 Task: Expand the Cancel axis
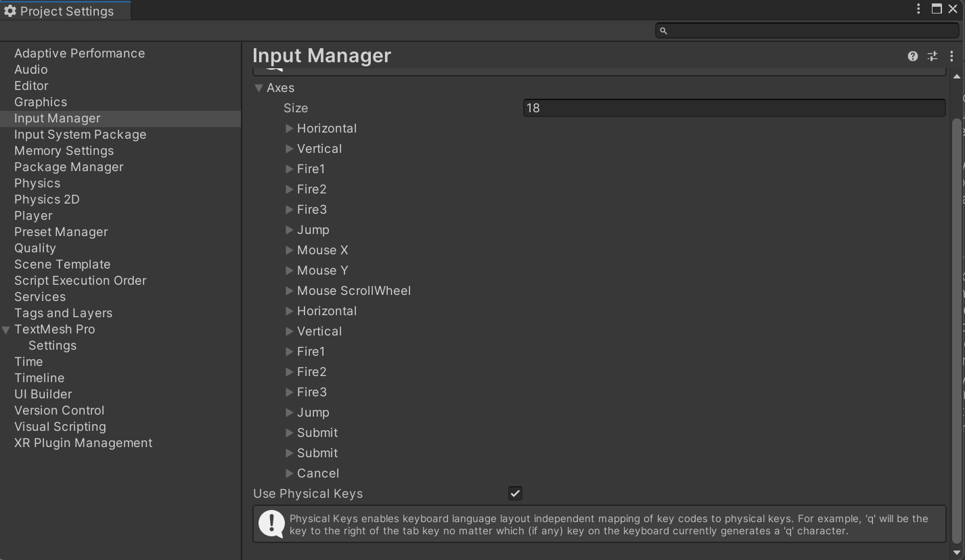289,473
